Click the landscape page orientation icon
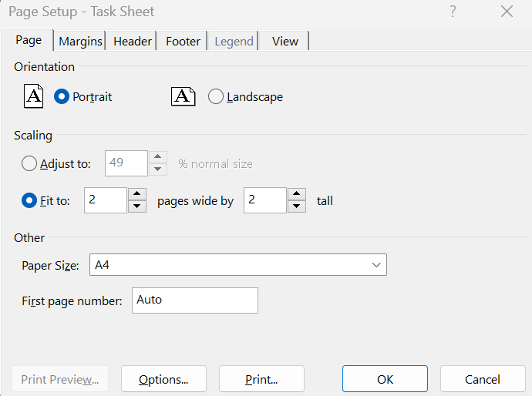Screen dimensions: 532x396 point(183,96)
